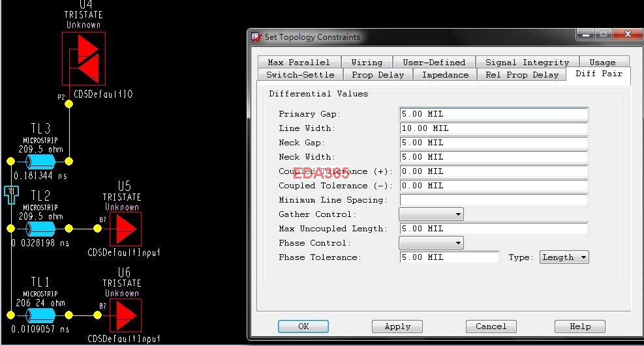This screenshot has height=346, width=644.
Task: Open the Wiring tab
Action: 367,62
